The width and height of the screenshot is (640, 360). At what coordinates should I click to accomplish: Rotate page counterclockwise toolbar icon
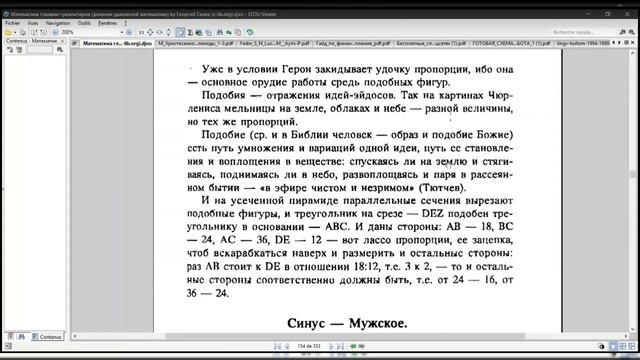point(34,32)
